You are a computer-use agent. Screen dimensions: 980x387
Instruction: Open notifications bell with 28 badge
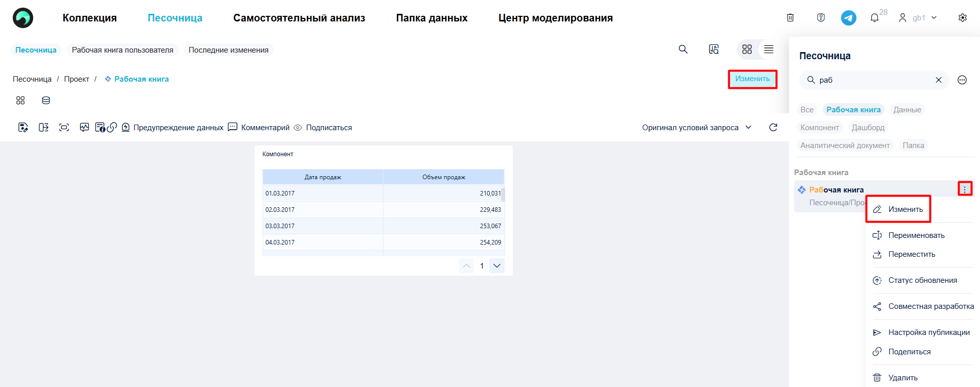[875, 18]
